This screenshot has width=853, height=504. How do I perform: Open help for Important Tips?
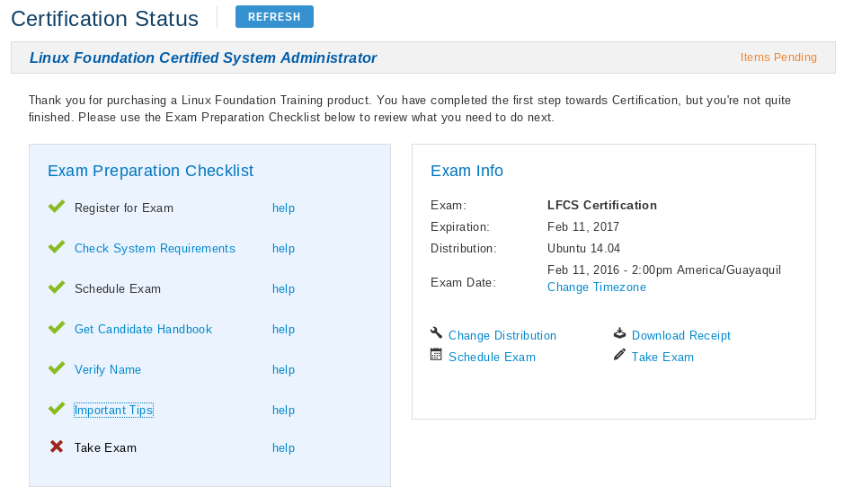pos(283,410)
